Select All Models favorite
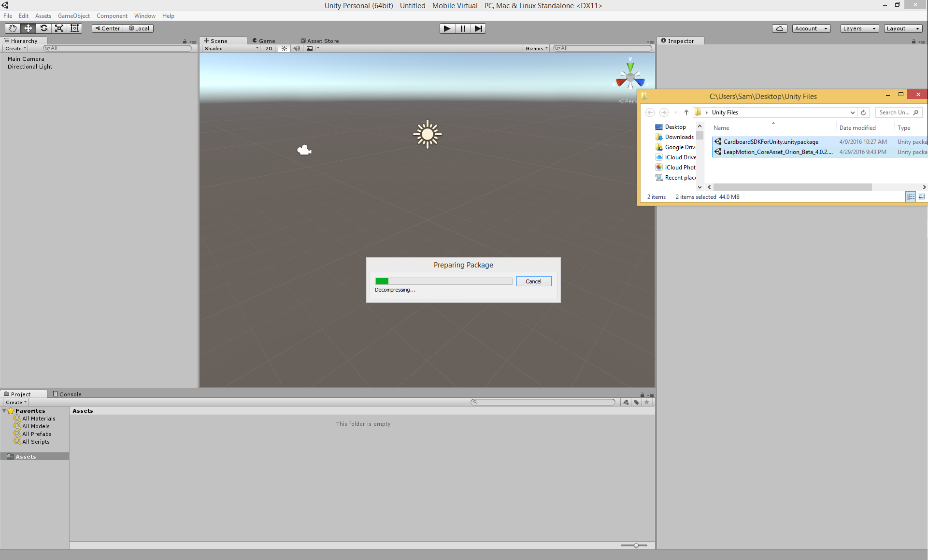 36,426
